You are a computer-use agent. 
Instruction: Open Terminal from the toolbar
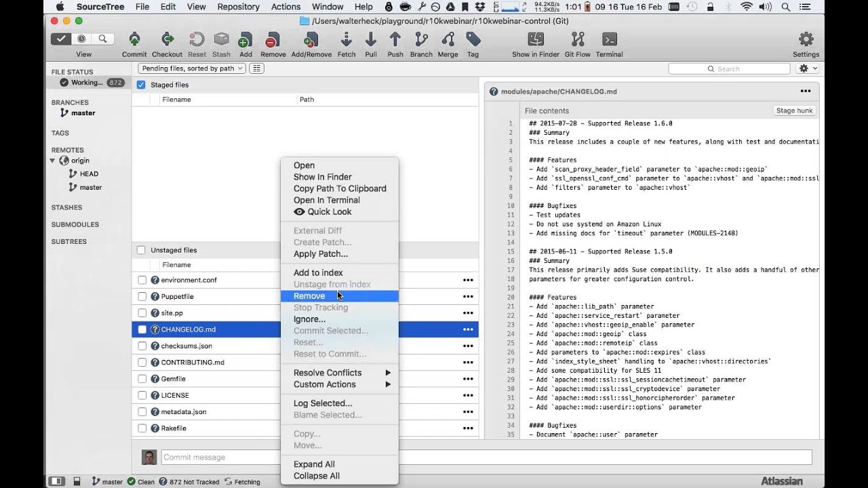[609, 40]
